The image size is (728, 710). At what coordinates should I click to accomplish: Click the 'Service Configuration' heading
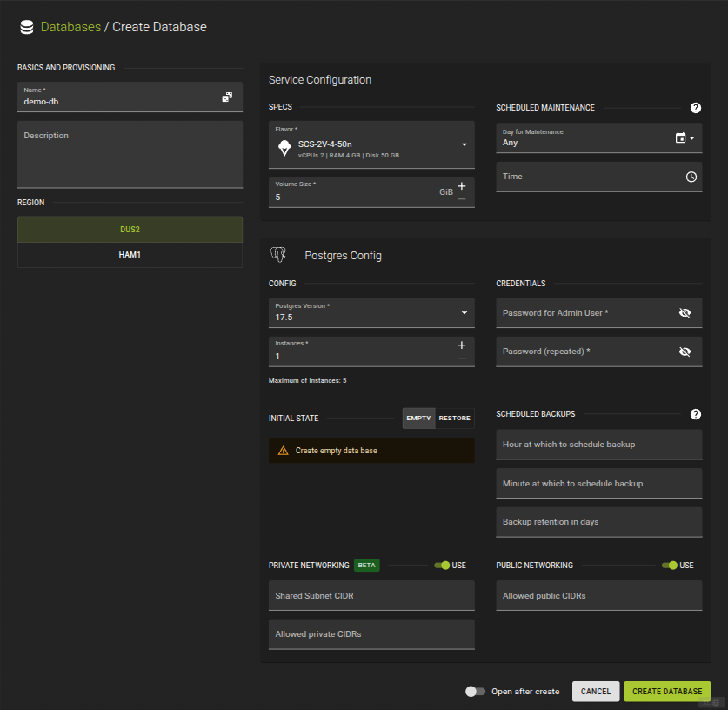pyautogui.click(x=320, y=80)
